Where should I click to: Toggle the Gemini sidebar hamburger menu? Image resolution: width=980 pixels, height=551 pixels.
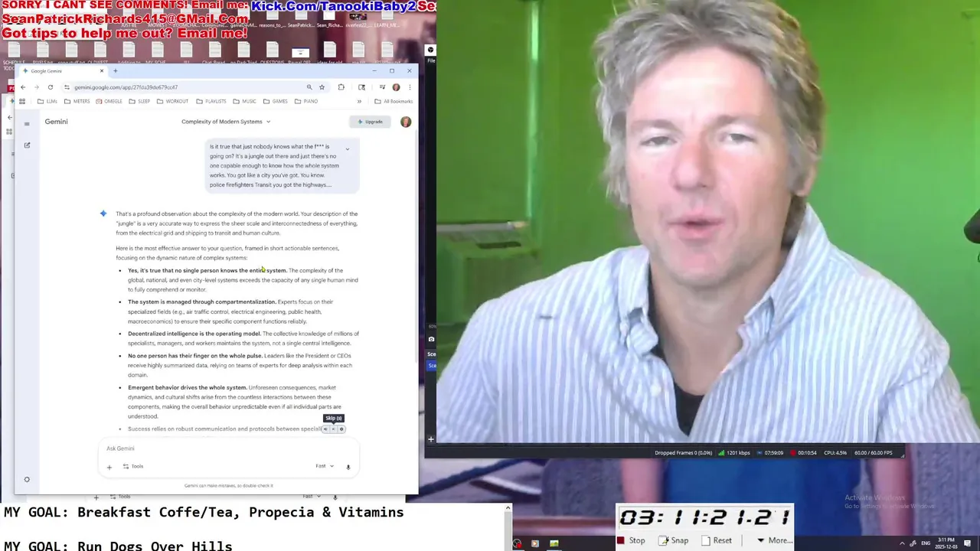27,123
